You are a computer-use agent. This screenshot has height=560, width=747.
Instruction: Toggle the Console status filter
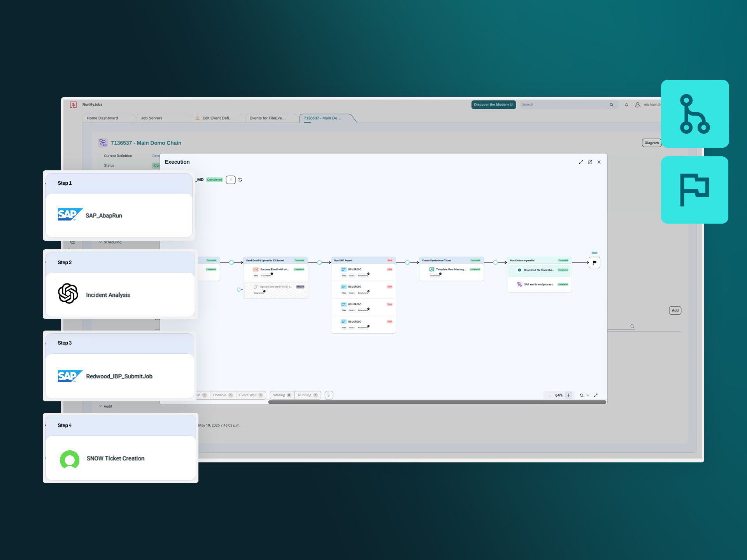pos(223,395)
